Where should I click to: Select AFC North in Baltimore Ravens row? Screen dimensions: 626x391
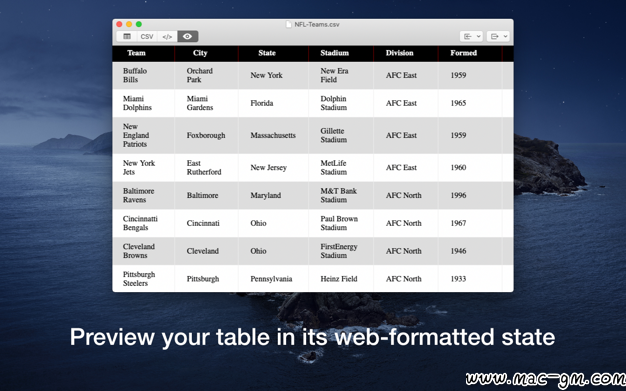[406, 195]
